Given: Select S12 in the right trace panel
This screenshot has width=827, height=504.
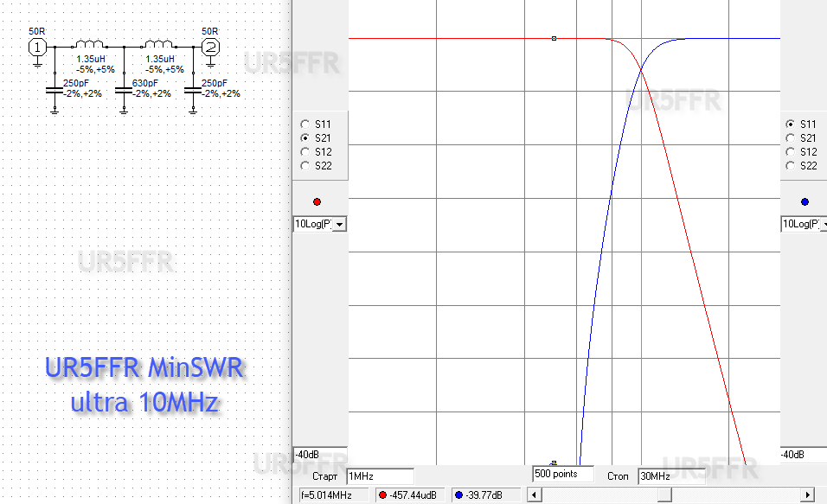Looking at the screenshot, I should tap(790, 151).
